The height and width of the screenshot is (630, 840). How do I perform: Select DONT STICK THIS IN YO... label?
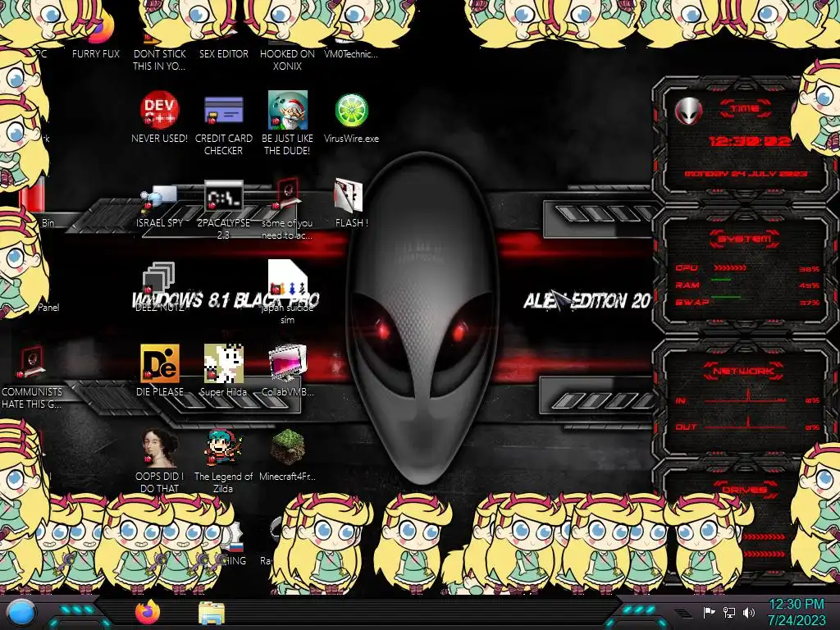[160, 60]
